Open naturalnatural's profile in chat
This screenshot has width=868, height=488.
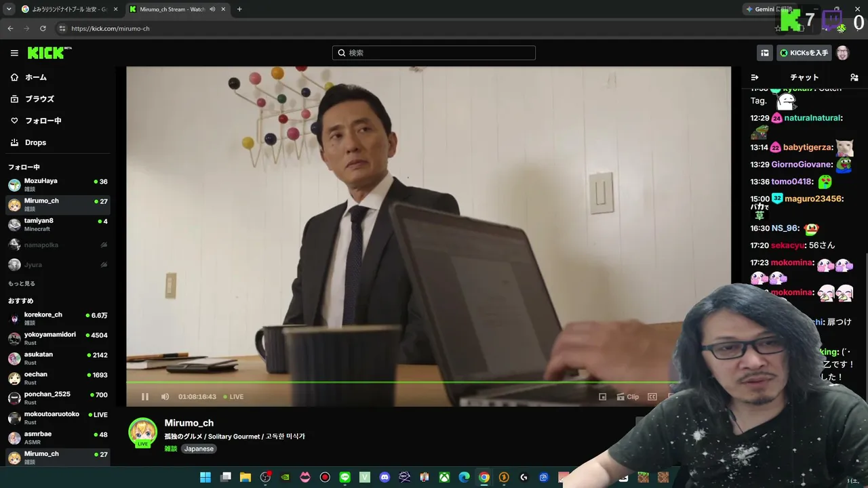pos(812,118)
